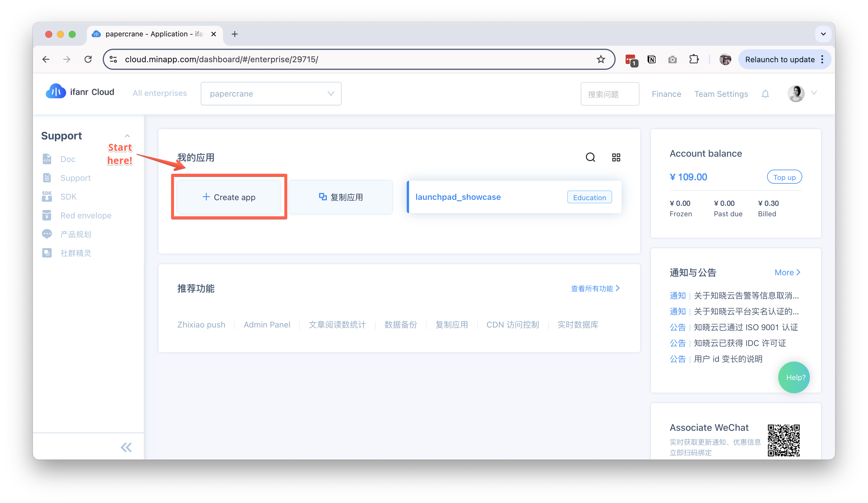868x503 pixels.
Task: Select the 社群精灵 sidebar icon
Action: [47, 253]
